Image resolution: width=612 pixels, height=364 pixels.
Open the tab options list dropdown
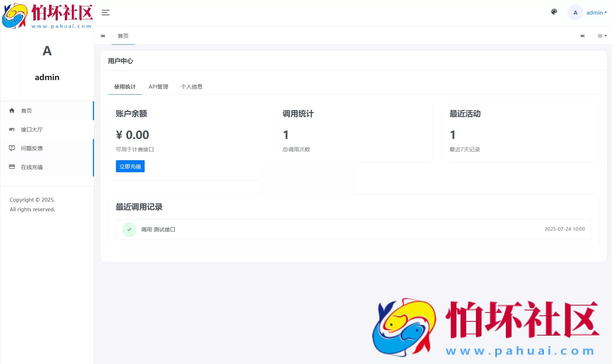602,36
